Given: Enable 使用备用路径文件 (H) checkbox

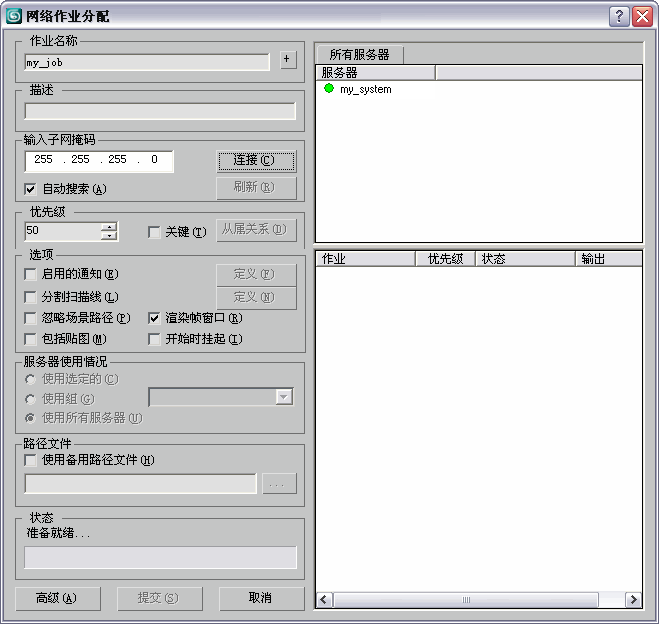Looking at the screenshot, I should click(30, 460).
